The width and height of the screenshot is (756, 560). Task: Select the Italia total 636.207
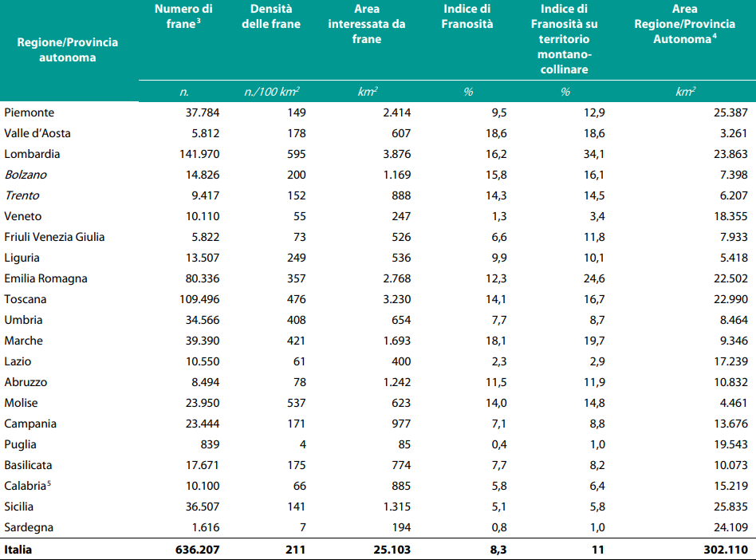(195, 550)
